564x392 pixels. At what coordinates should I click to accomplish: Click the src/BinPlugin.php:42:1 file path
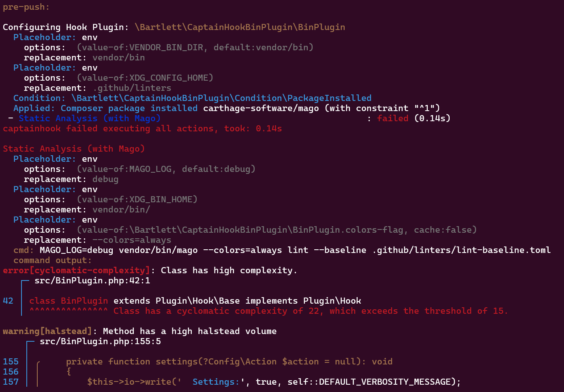pyautogui.click(x=92, y=281)
